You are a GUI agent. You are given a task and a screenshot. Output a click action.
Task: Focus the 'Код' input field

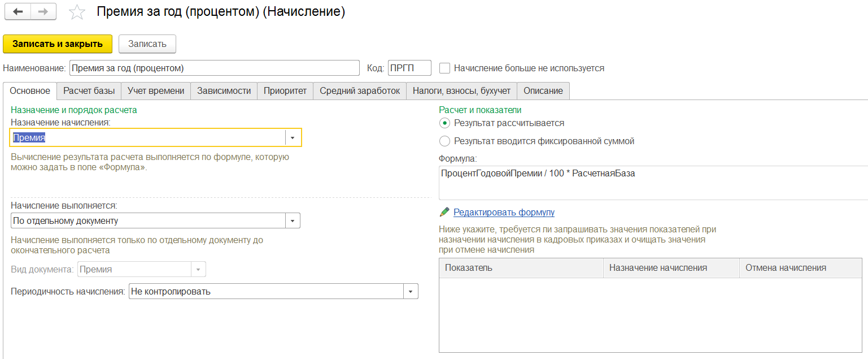coord(409,68)
